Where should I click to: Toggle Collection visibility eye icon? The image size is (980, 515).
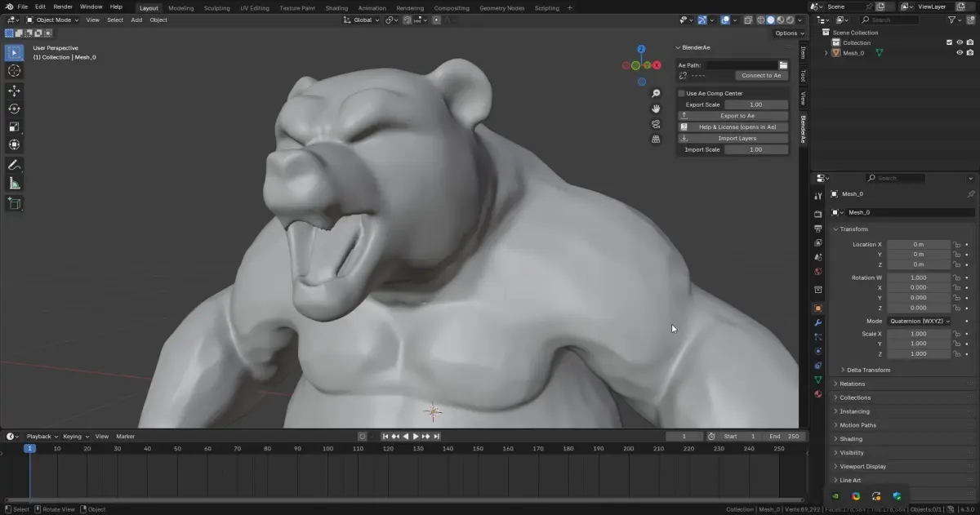[x=960, y=42]
